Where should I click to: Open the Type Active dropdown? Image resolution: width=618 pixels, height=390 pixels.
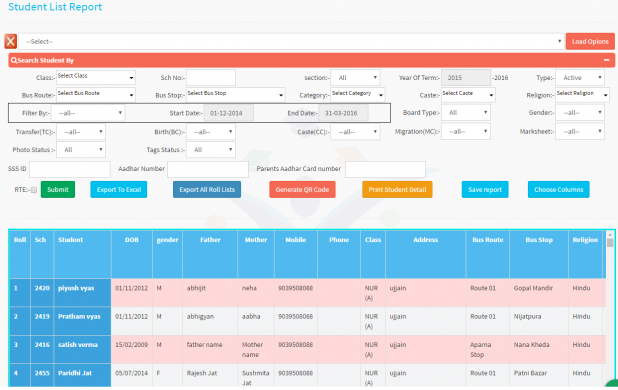580,78
